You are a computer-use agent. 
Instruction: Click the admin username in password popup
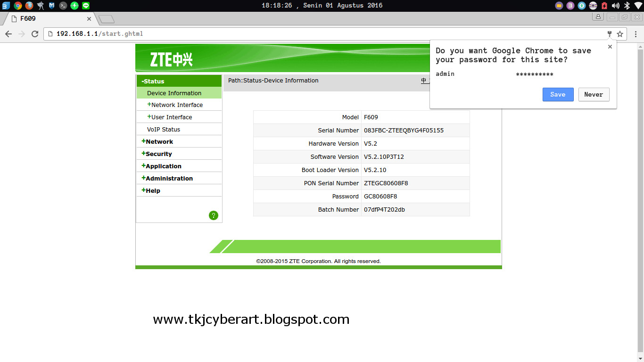445,74
